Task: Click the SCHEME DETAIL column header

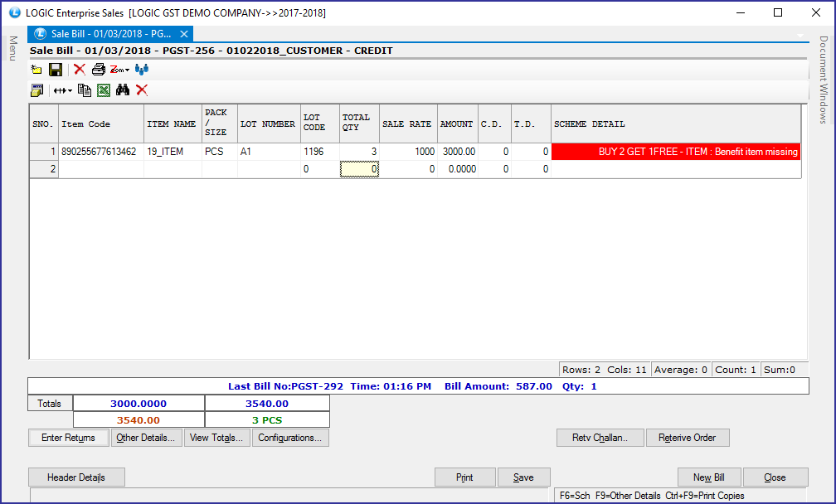Action: click(x=676, y=124)
